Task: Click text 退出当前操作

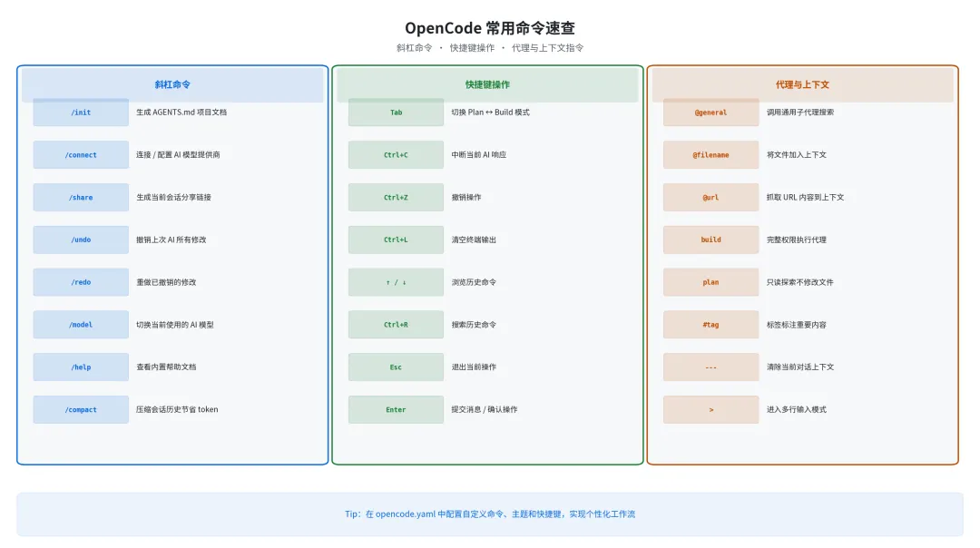Action: click(x=474, y=367)
